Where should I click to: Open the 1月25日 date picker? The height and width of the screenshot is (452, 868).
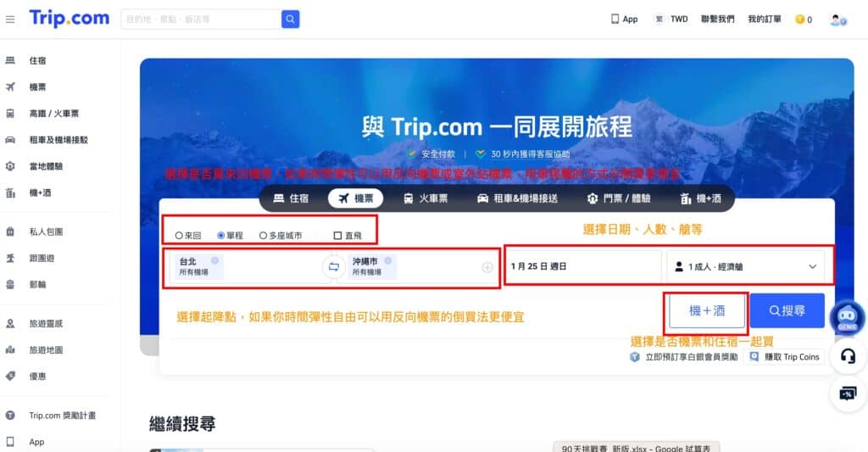click(x=583, y=266)
